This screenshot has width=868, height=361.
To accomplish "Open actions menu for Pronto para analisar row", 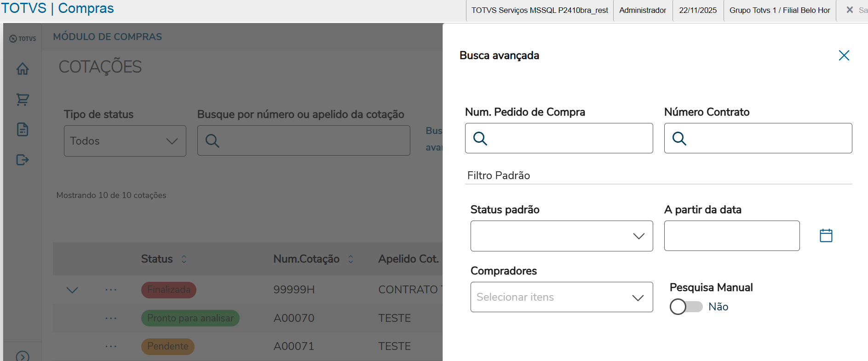I will [x=111, y=318].
